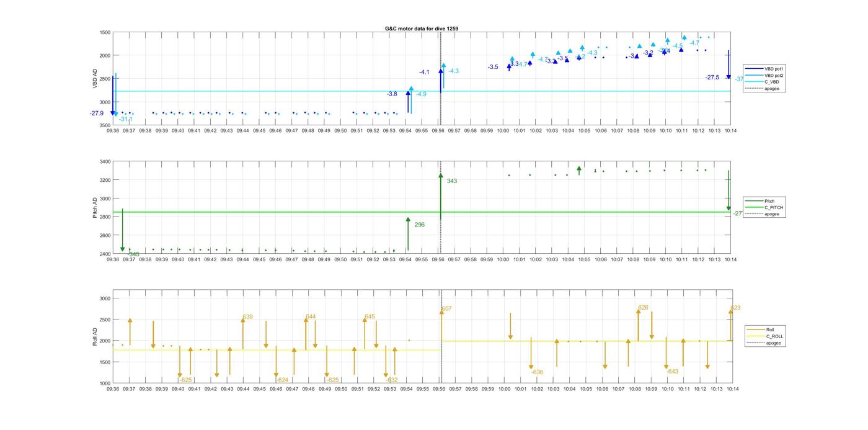This screenshot has width=868, height=430.
Task: Click the "09:56" time tick under the Pitch plot
Action: 438,260
